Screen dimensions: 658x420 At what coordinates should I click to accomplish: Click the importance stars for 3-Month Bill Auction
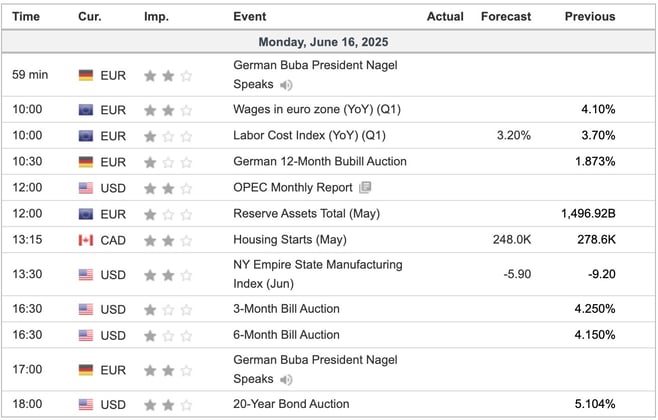(168, 310)
